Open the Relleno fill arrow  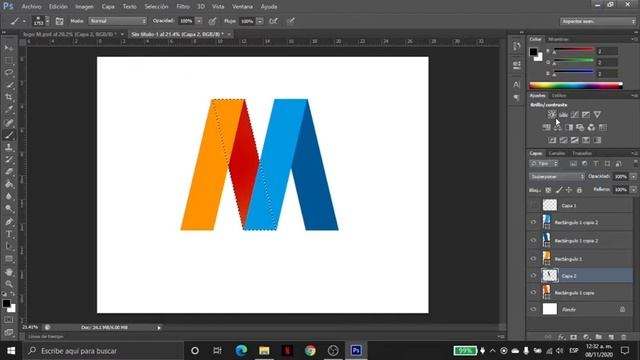633,190
